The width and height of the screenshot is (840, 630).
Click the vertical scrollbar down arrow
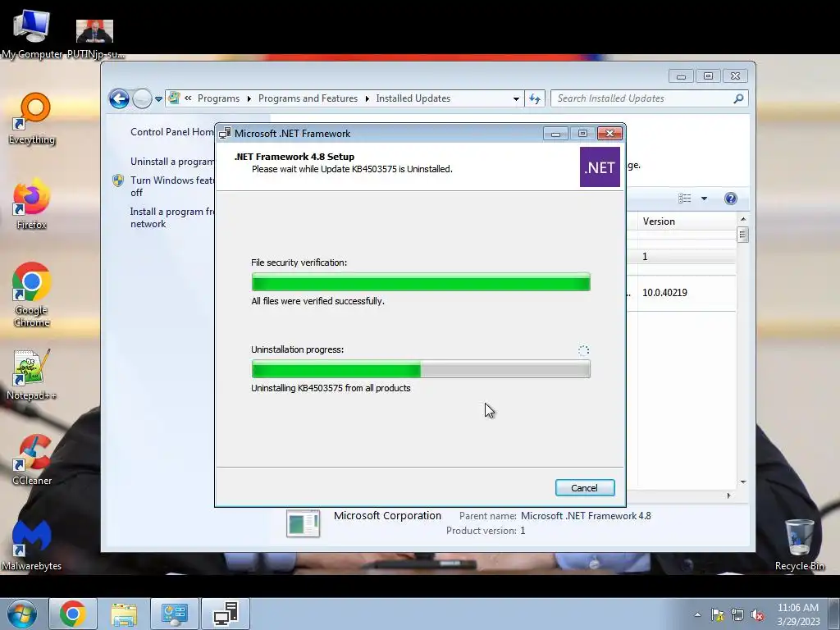[743, 482]
